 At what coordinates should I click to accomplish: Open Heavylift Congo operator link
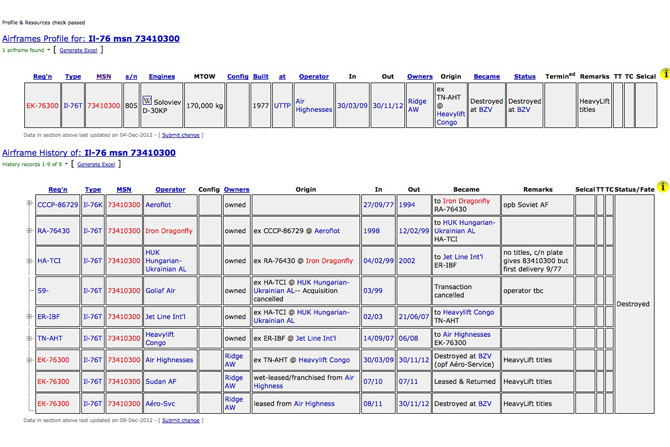click(160, 338)
